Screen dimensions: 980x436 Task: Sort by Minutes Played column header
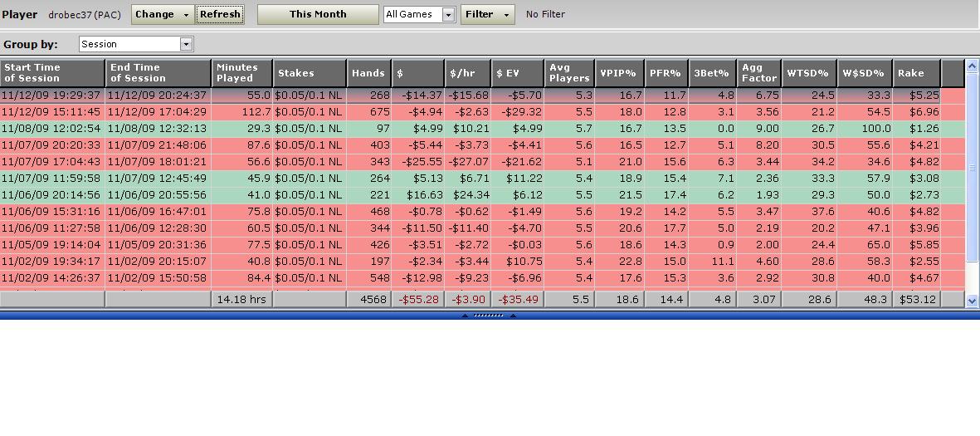(x=242, y=73)
